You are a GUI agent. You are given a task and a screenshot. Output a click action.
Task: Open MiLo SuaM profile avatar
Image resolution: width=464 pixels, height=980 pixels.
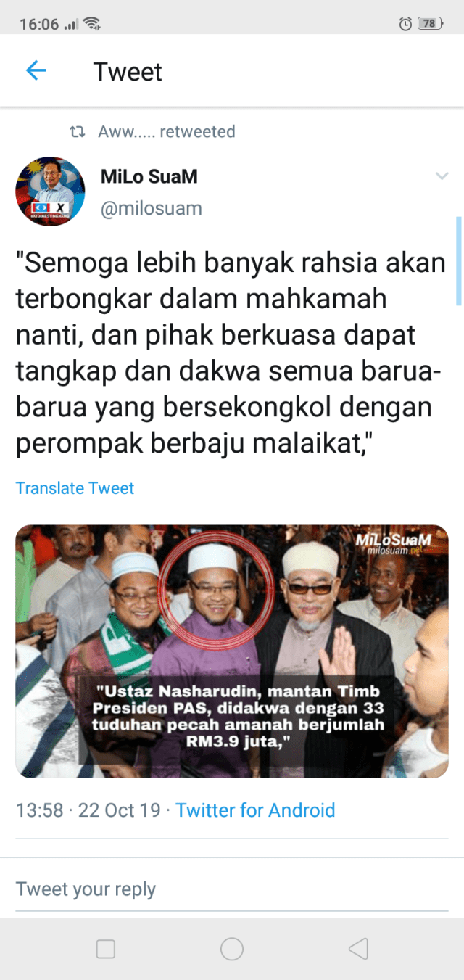click(50, 191)
